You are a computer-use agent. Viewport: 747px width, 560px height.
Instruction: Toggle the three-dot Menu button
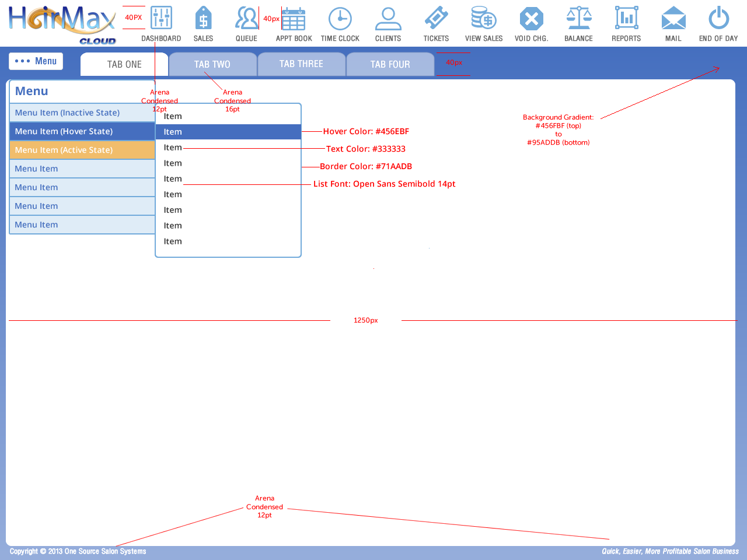36,61
